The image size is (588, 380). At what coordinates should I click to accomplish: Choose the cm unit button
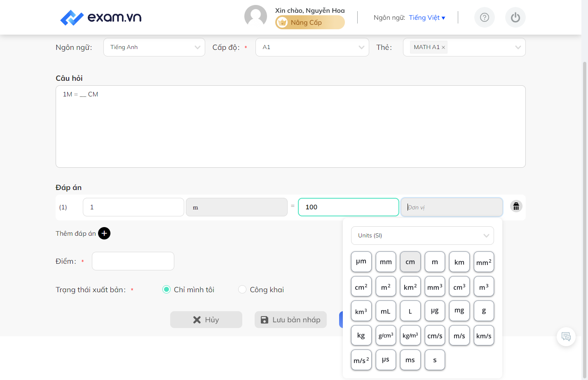[410, 262]
